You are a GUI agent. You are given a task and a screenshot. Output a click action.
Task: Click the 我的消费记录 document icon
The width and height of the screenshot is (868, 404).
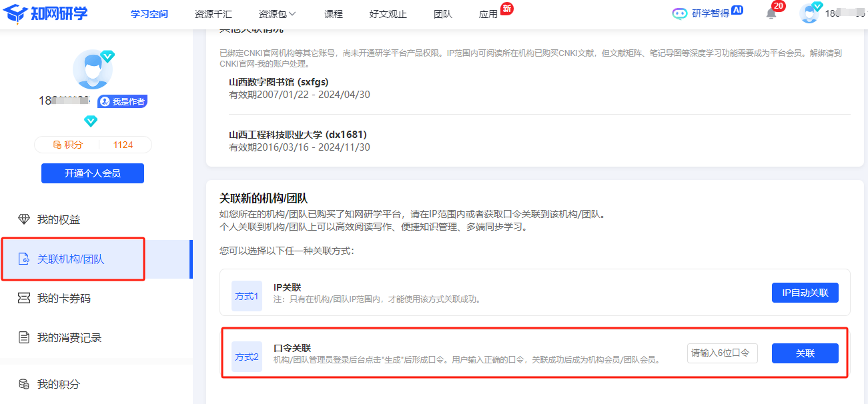[24, 338]
